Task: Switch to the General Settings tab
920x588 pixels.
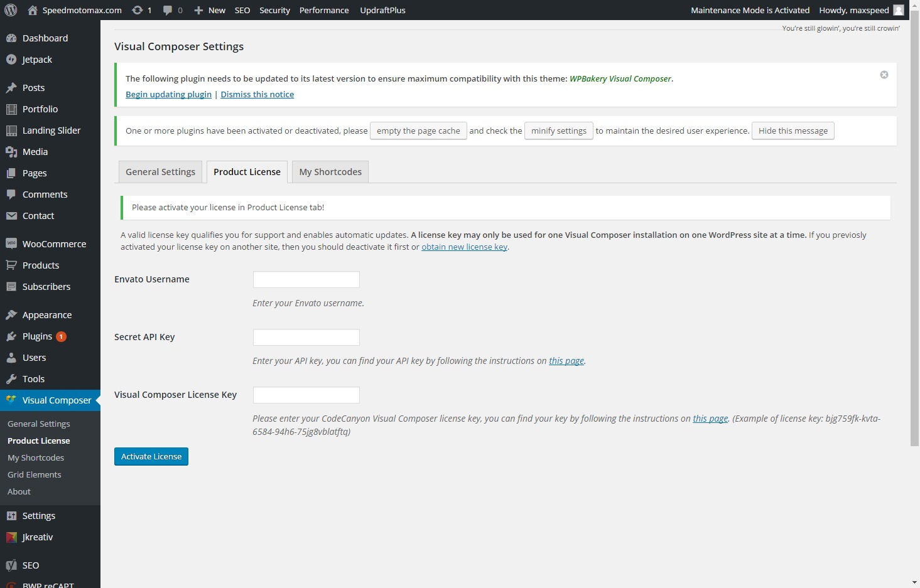Action: (160, 172)
